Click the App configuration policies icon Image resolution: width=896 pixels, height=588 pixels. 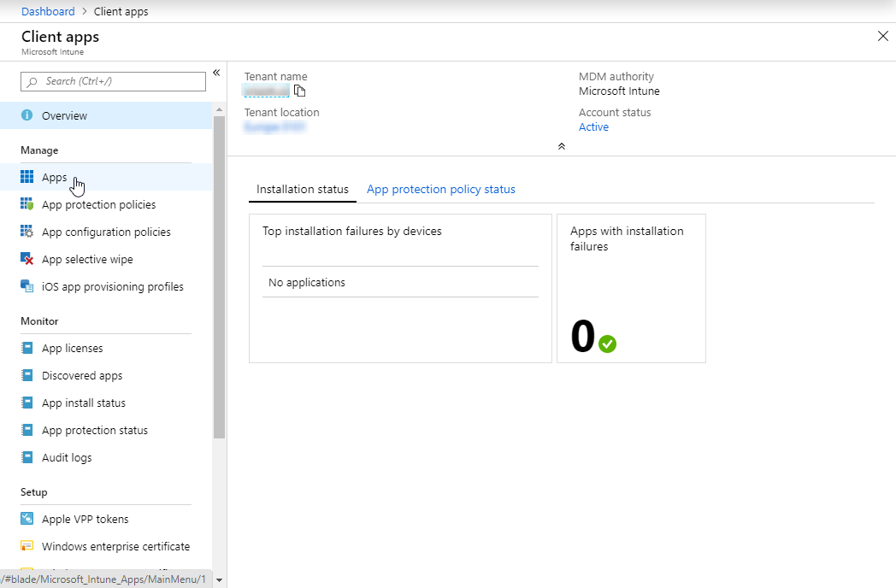pyautogui.click(x=27, y=232)
